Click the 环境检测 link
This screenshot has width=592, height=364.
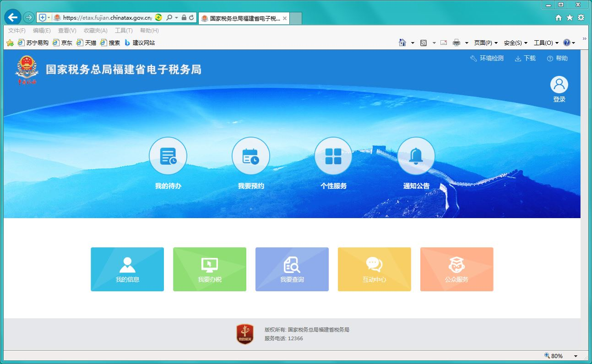pyautogui.click(x=487, y=59)
